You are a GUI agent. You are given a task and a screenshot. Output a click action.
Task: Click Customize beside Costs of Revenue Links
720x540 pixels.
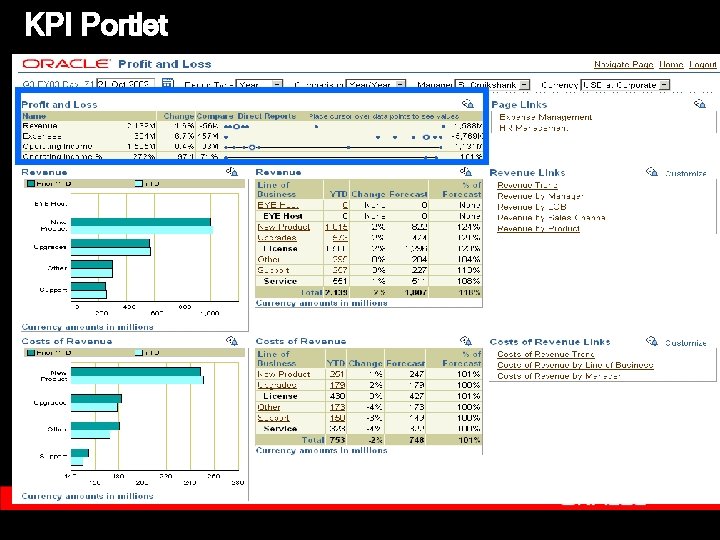(686, 343)
